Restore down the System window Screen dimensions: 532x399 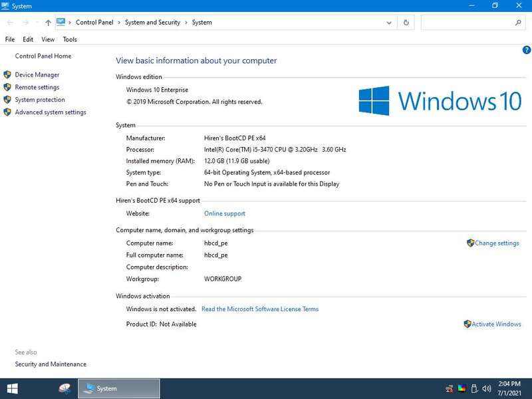(495, 6)
